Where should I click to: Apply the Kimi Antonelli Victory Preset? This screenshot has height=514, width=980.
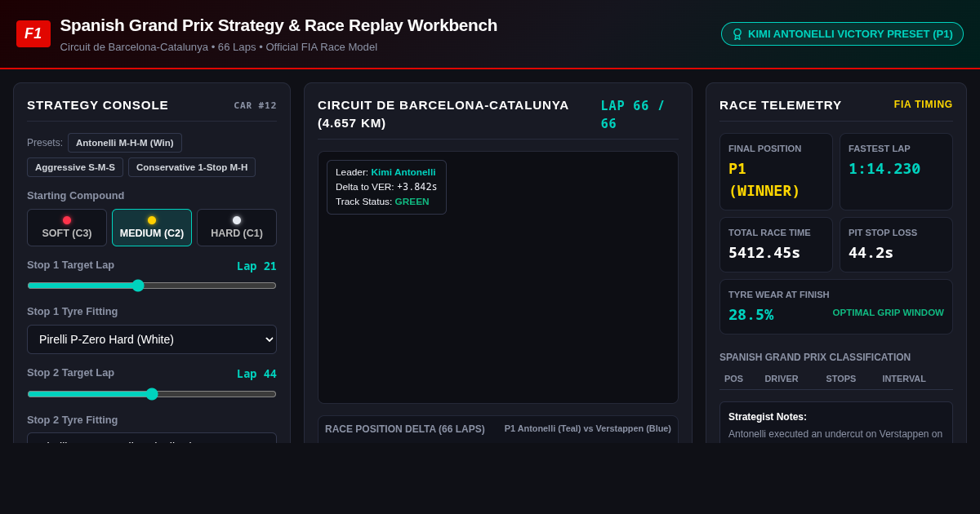pyautogui.click(x=842, y=34)
